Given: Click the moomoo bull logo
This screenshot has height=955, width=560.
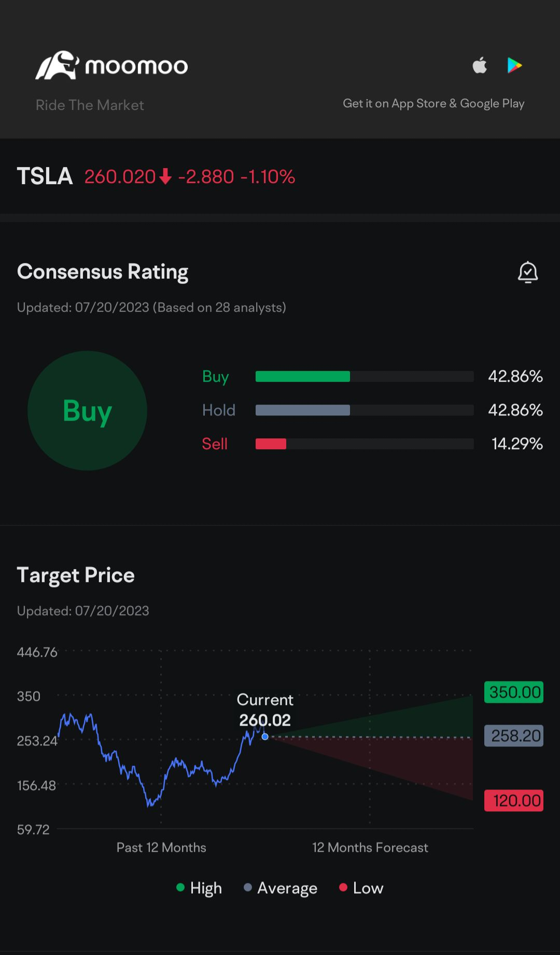Looking at the screenshot, I should click(57, 66).
